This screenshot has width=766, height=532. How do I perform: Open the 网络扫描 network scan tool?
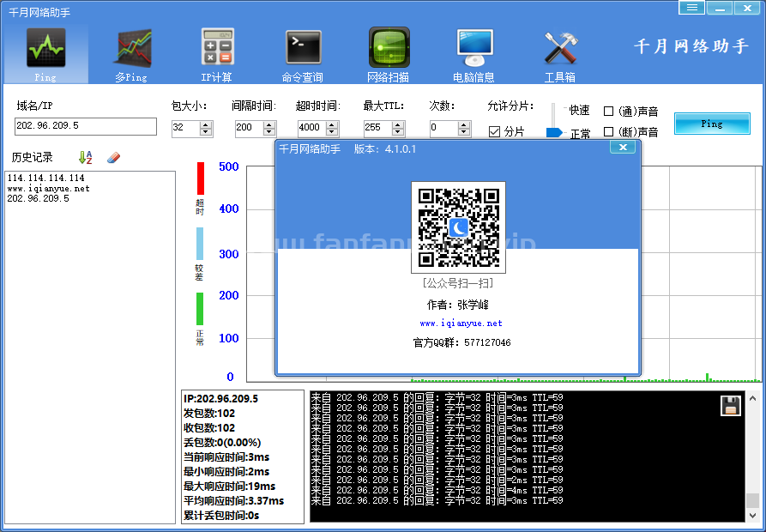click(x=389, y=47)
